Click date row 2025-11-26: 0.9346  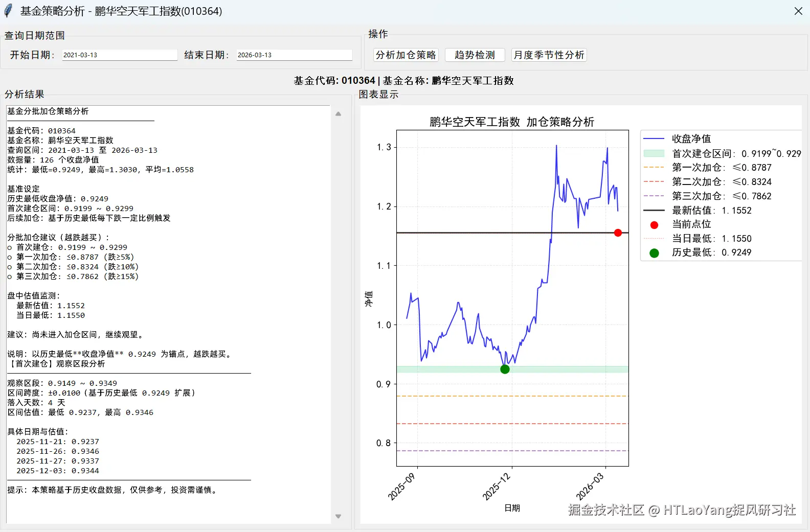pos(58,451)
